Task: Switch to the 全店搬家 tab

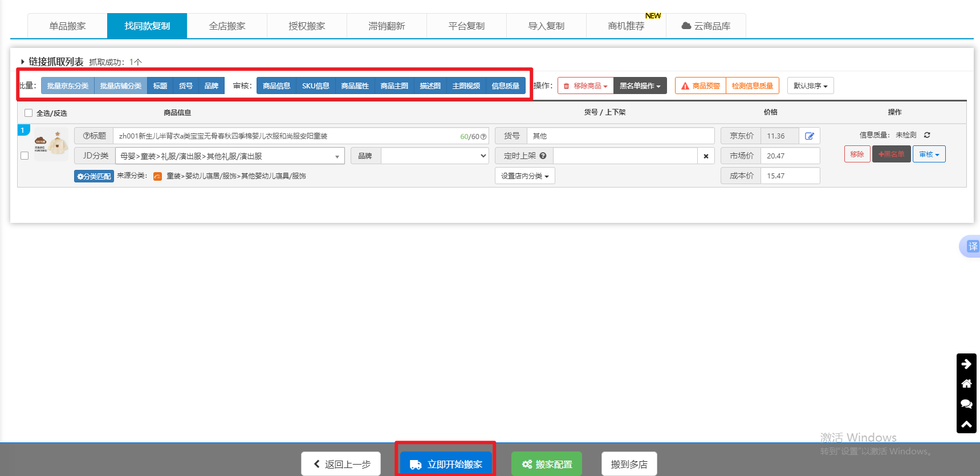Action: (x=227, y=26)
